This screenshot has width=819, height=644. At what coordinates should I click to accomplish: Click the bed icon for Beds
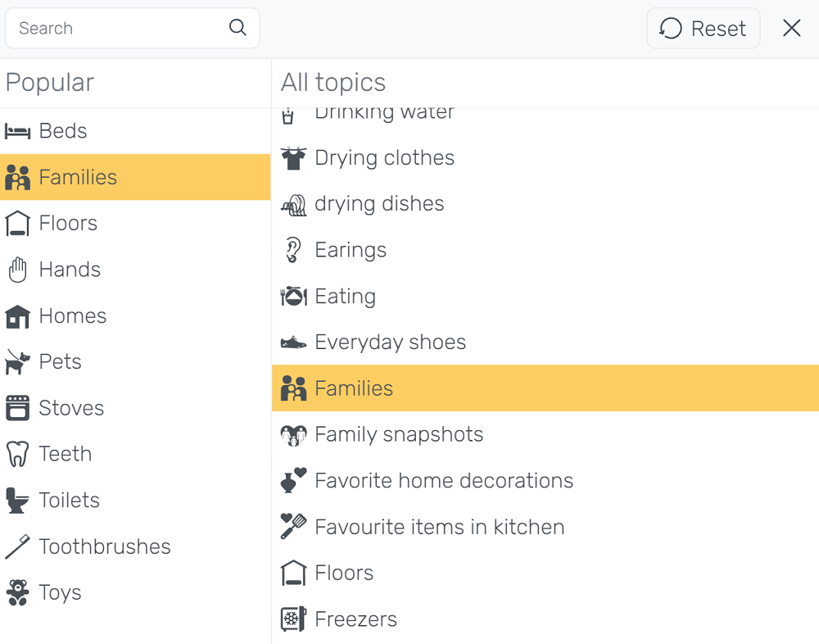(x=18, y=131)
